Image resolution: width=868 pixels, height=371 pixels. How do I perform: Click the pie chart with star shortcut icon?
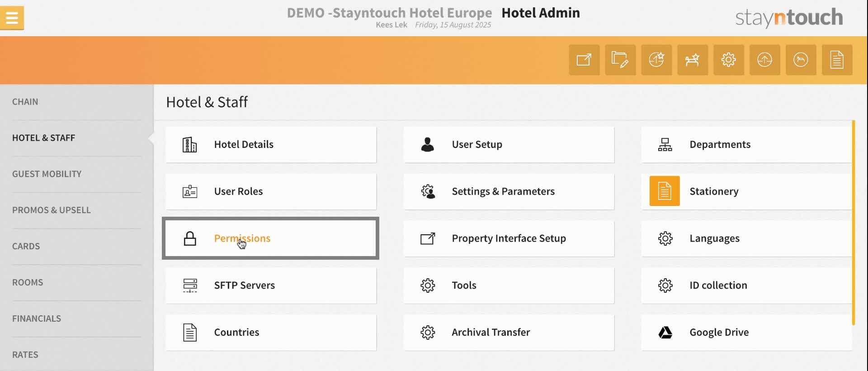[656, 60]
